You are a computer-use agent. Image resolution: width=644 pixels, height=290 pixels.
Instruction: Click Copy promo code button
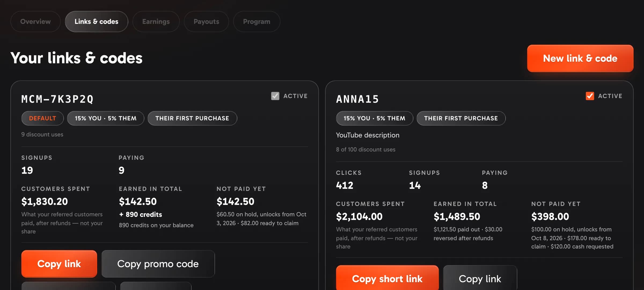point(158,264)
